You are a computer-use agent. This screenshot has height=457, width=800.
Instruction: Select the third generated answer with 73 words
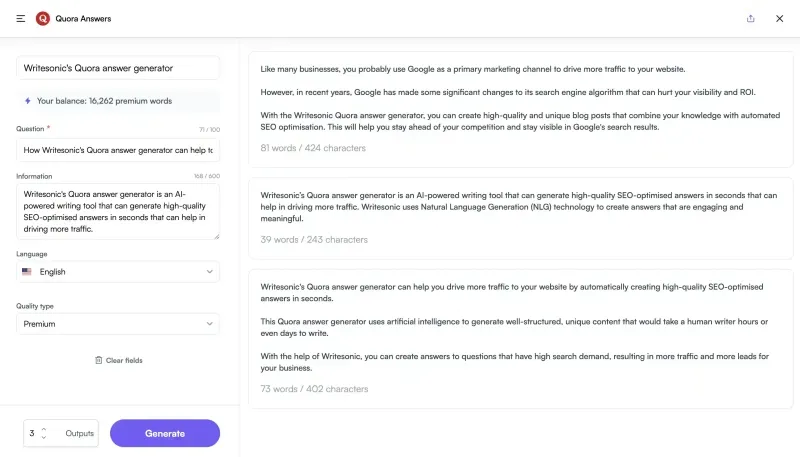pos(520,339)
